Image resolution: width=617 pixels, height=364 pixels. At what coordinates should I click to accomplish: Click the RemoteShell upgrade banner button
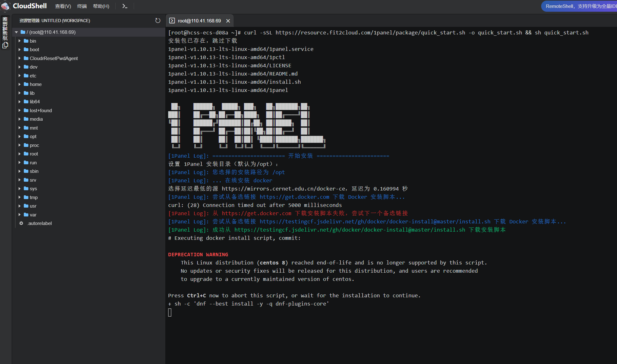[x=579, y=6]
